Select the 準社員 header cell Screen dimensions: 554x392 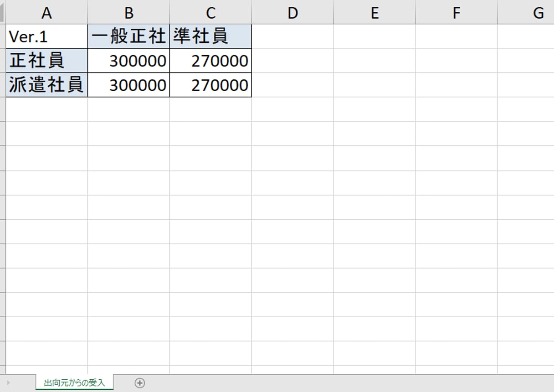(210, 36)
